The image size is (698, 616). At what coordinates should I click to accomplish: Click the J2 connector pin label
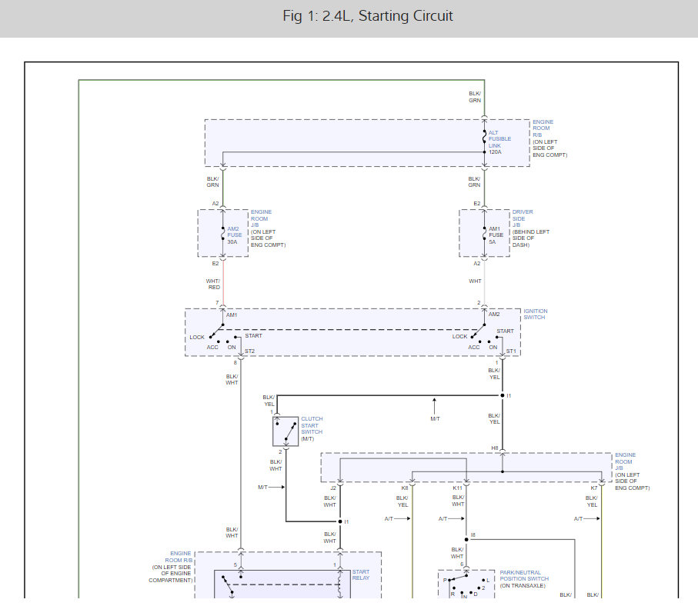334,488
